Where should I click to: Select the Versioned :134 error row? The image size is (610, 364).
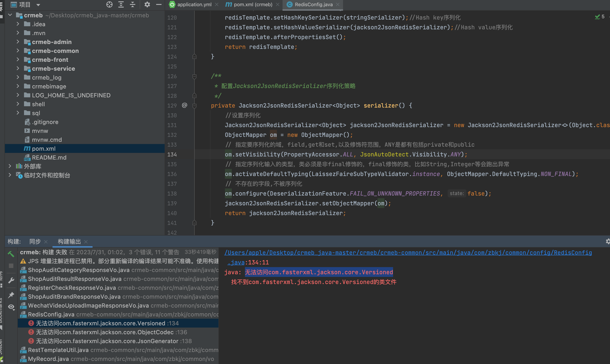pyautogui.click(x=118, y=323)
